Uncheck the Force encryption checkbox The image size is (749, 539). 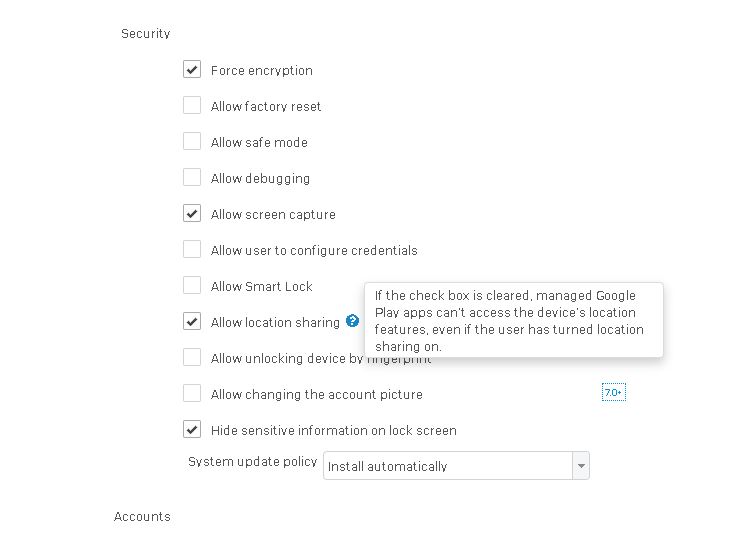[x=192, y=69]
